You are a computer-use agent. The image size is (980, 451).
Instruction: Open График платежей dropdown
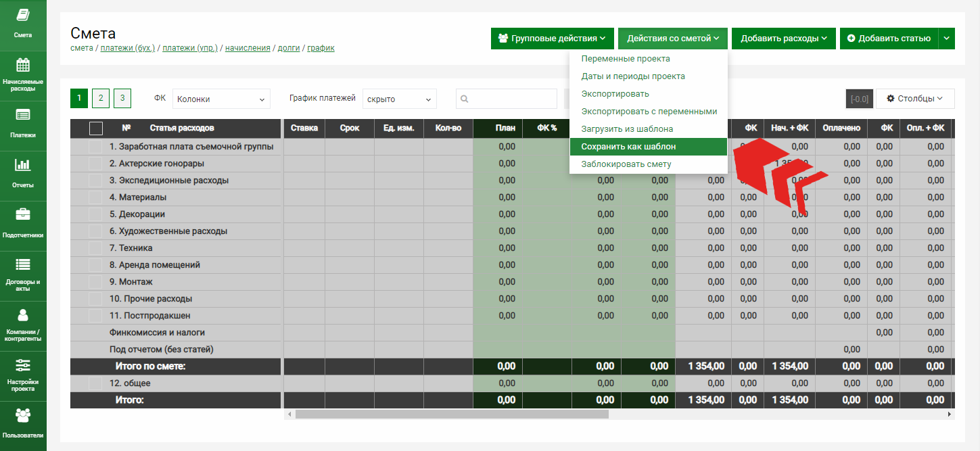click(x=399, y=99)
